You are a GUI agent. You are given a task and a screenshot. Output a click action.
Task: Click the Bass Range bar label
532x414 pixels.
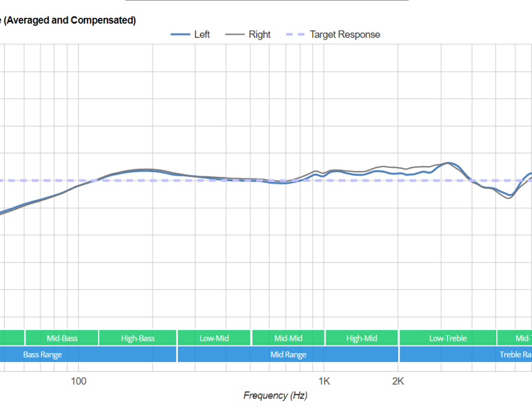tap(43, 355)
